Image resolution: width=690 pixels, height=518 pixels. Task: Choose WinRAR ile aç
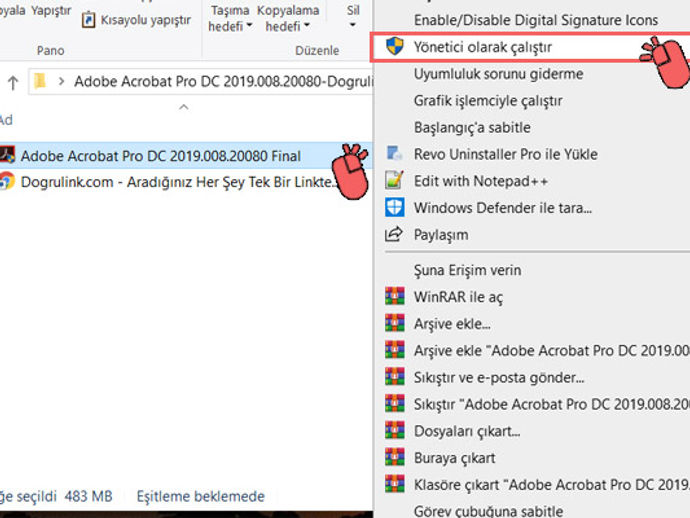458,297
